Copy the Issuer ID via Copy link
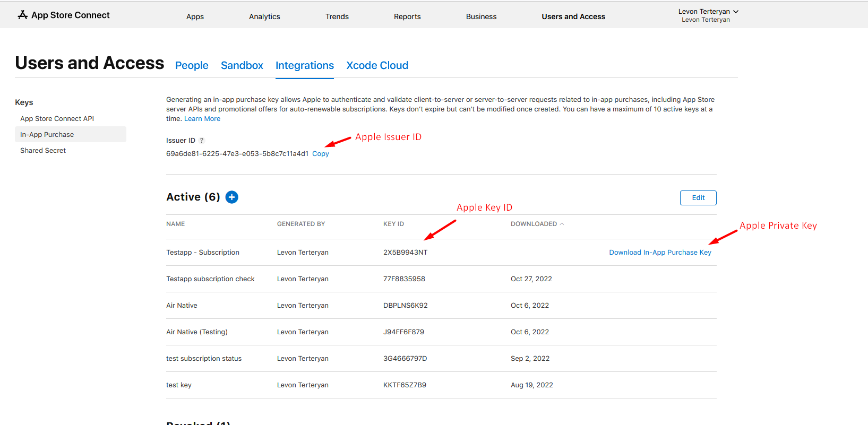 pyautogui.click(x=320, y=154)
